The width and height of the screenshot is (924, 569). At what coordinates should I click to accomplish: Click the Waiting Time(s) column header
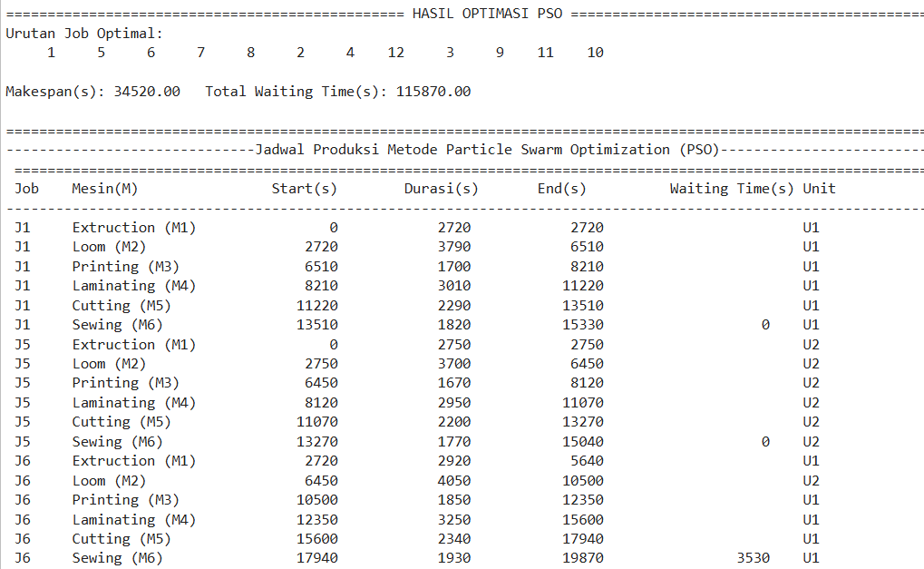click(728, 188)
